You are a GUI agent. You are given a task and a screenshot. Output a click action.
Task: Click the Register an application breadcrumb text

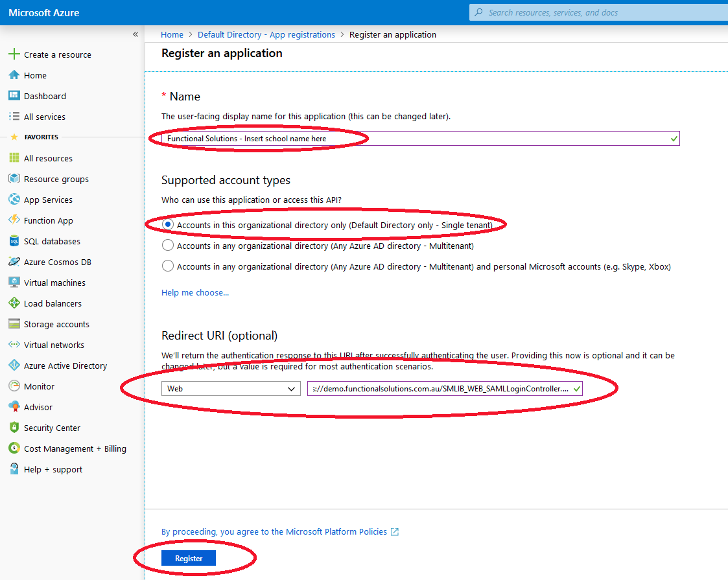(393, 35)
